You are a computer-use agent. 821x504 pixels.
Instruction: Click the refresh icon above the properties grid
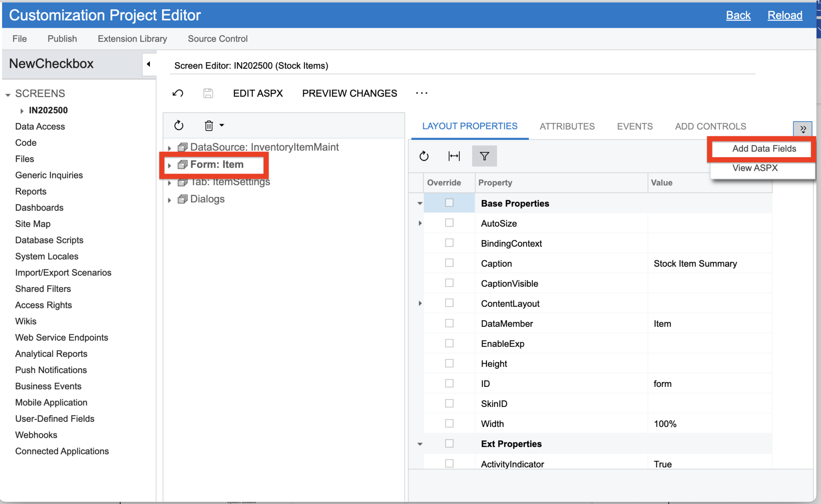pos(424,156)
